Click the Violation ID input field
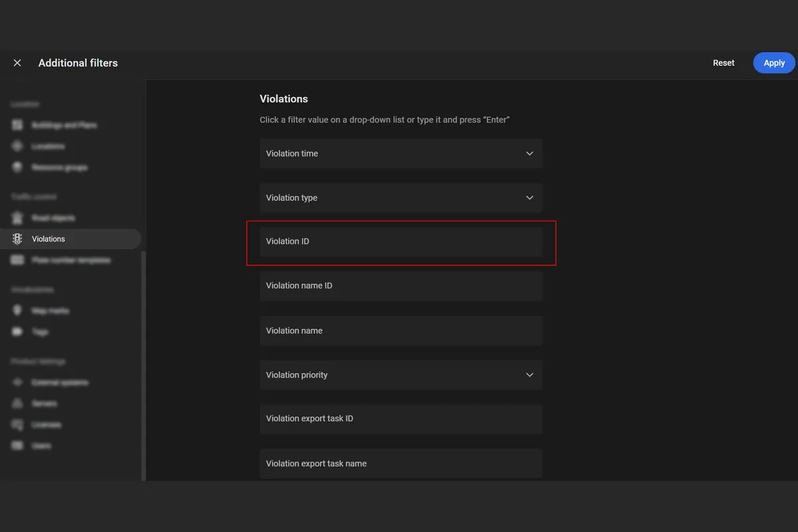 (x=401, y=242)
